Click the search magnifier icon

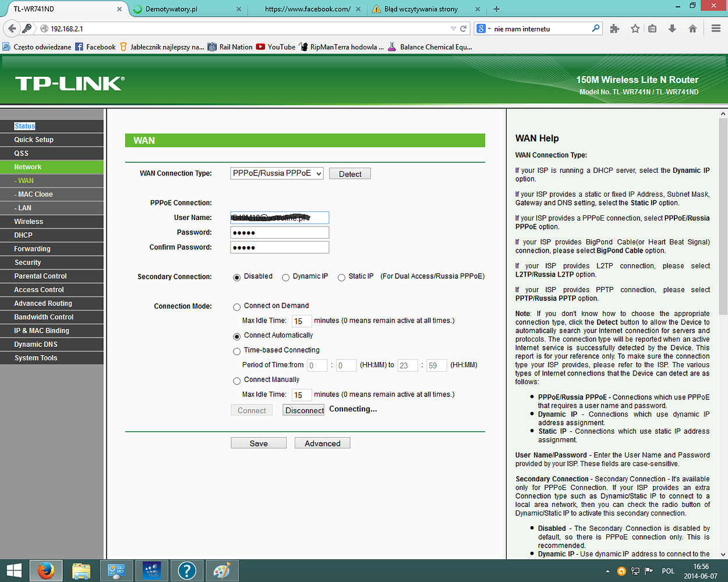pos(595,28)
